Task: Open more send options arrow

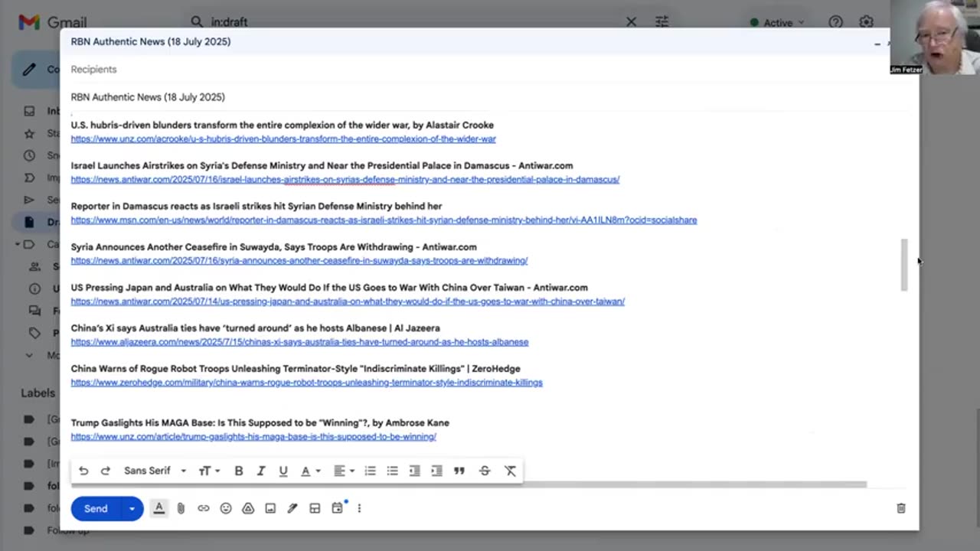Action: coord(132,508)
